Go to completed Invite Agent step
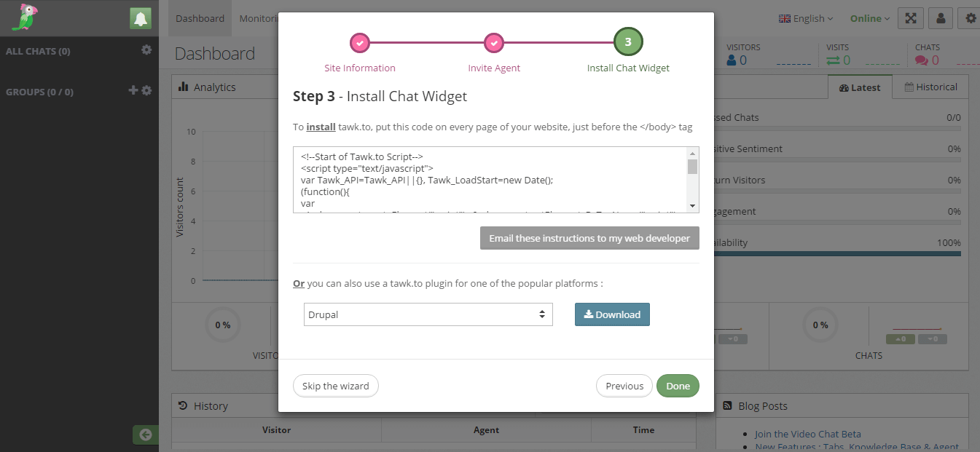The height and width of the screenshot is (452, 980). [494, 43]
